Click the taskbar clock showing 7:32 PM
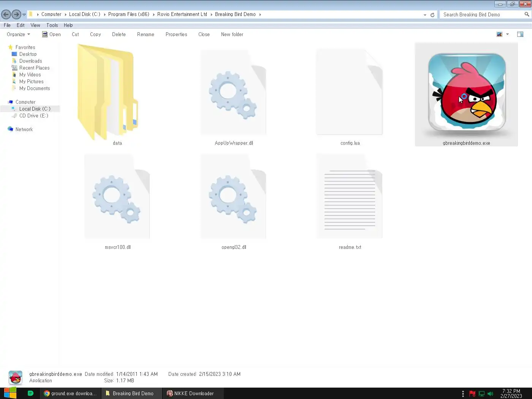This screenshot has width=532, height=399. [x=511, y=393]
